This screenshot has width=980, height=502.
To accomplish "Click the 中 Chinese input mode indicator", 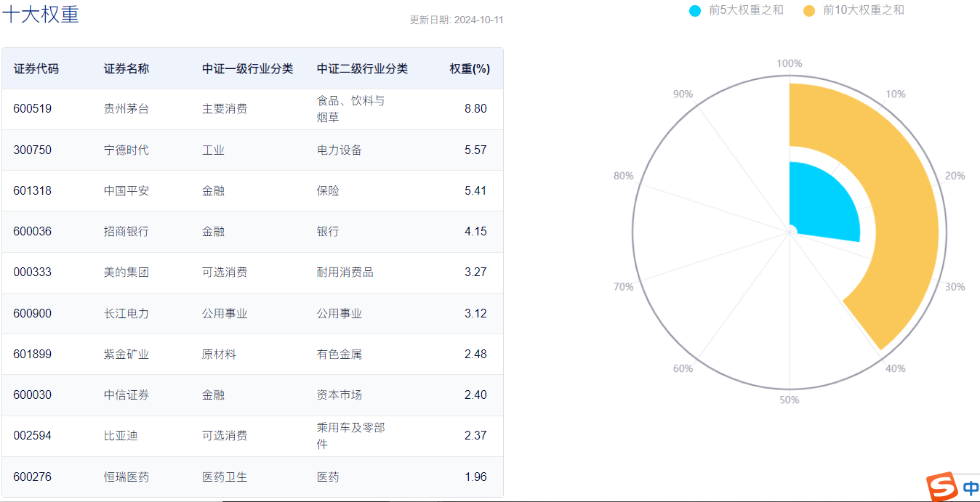I will 971,488.
